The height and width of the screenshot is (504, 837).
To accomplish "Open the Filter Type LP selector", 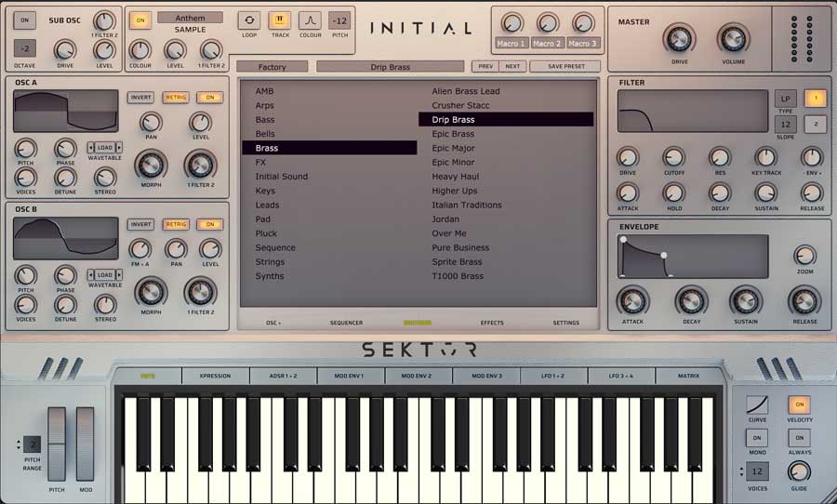I will click(785, 99).
